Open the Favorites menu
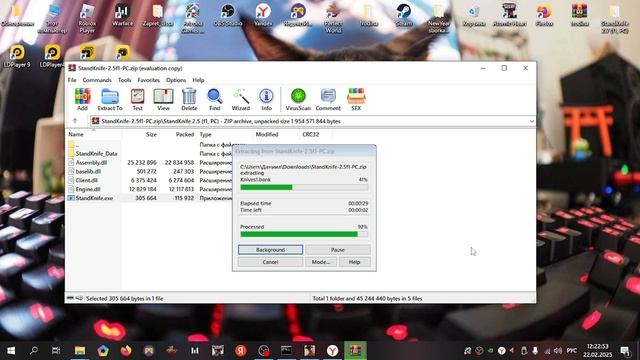 coord(148,80)
